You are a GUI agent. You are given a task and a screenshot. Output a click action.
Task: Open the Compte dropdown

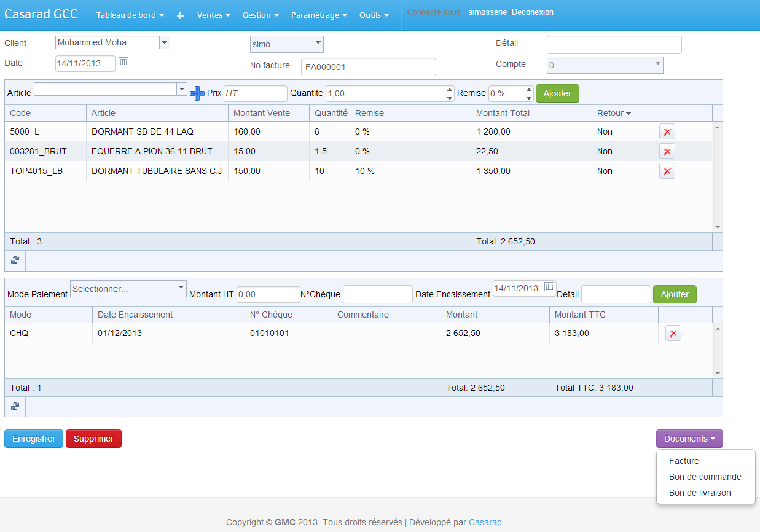(605, 64)
